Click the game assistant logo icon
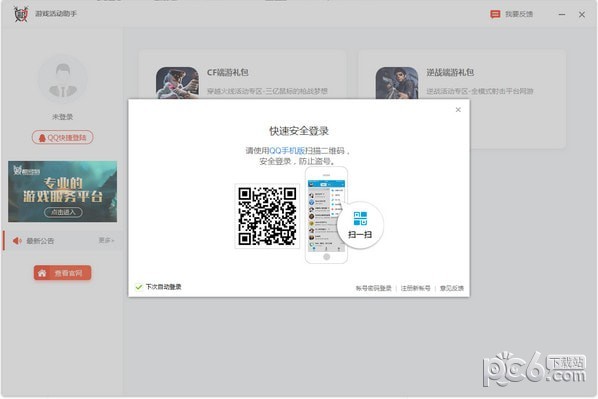The height and width of the screenshot is (399, 598). pos(21,14)
